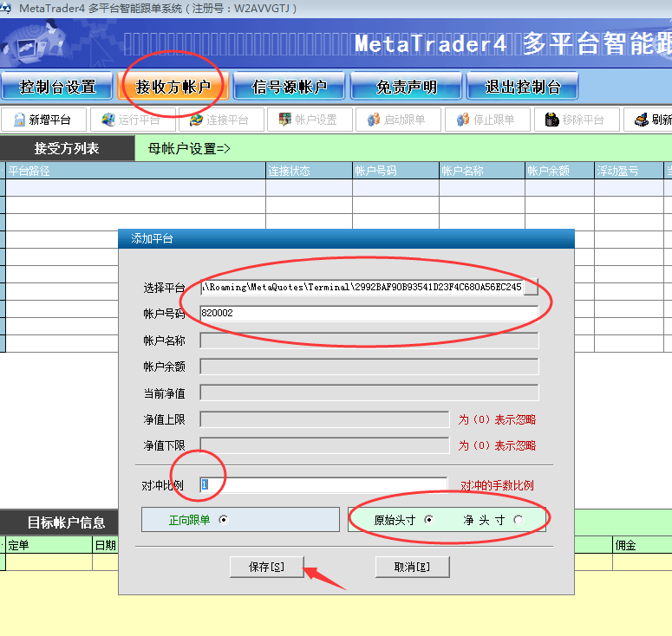Image resolution: width=672 pixels, height=636 pixels.
Task: Click the 停止跟单 toolbar icon
Action: (x=463, y=120)
